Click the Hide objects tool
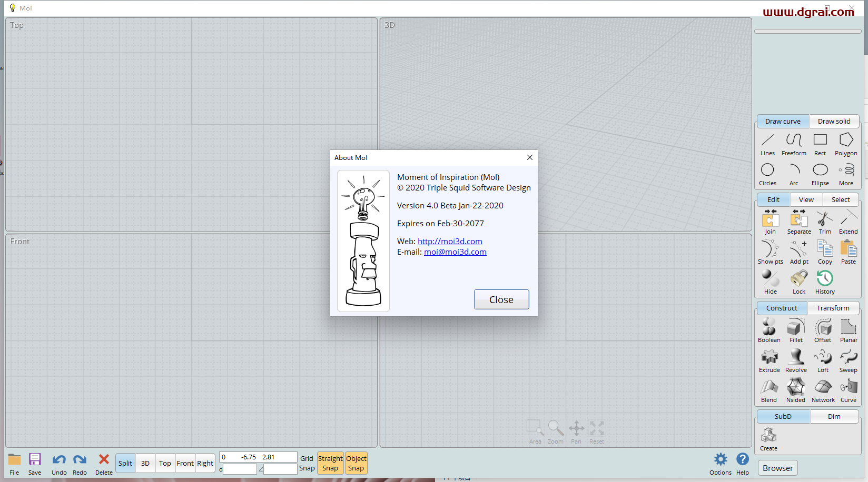 click(x=771, y=282)
